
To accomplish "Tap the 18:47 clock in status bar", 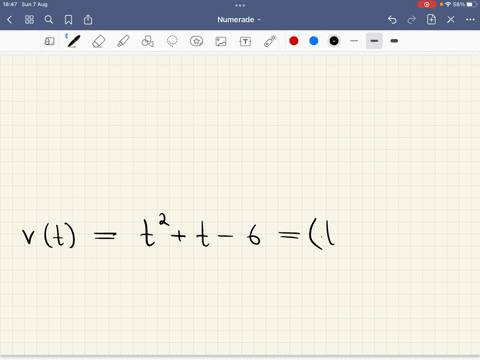I will [10, 4].
